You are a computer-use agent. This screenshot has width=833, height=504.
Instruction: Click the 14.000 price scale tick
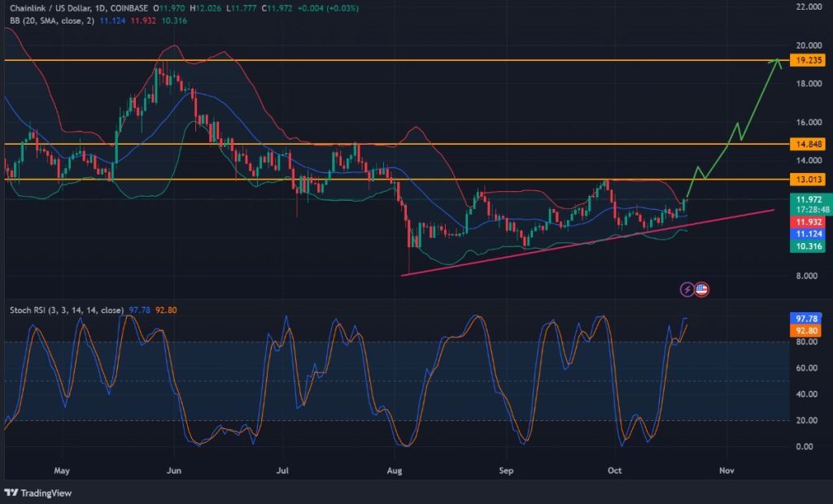click(809, 160)
